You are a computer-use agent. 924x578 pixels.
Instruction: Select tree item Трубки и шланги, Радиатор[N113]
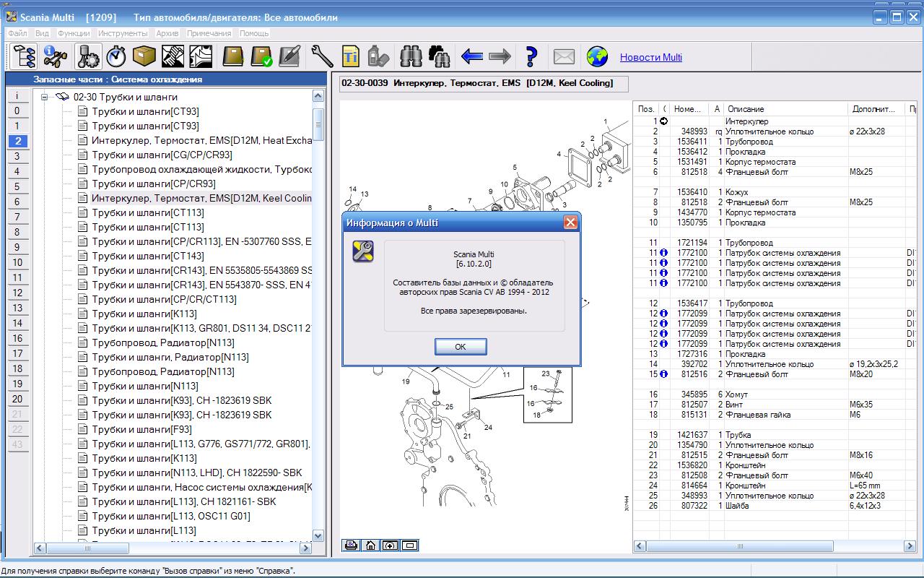point(170,357)
